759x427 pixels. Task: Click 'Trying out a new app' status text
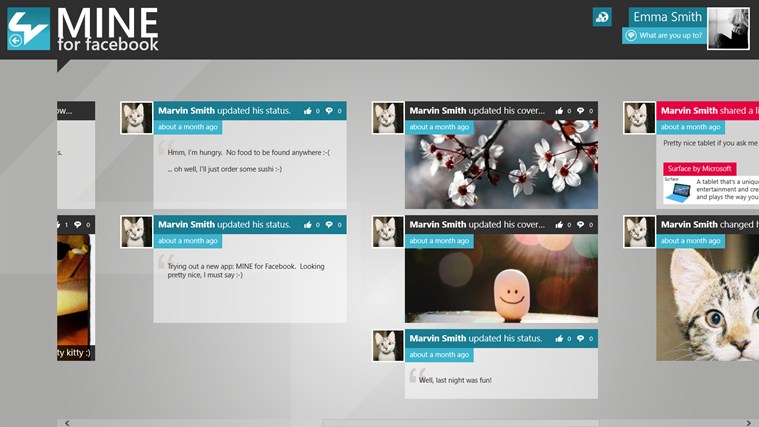pyautogui.click(x=246, y=271)
